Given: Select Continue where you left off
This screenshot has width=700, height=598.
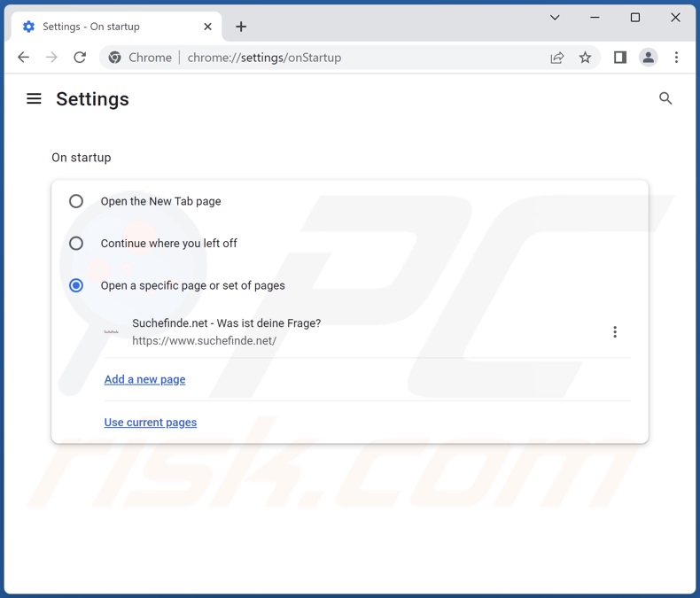Looking at the screenshot, I should (x=76, y=244).
